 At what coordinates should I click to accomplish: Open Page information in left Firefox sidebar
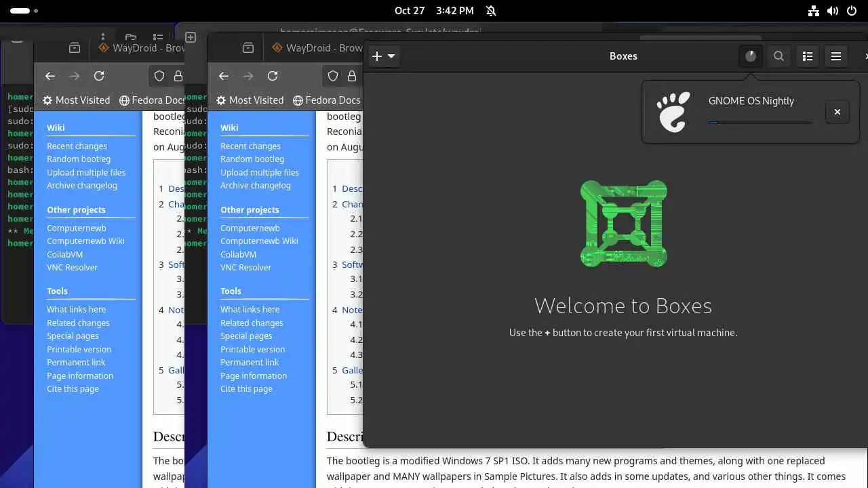(x=80, y=376)
